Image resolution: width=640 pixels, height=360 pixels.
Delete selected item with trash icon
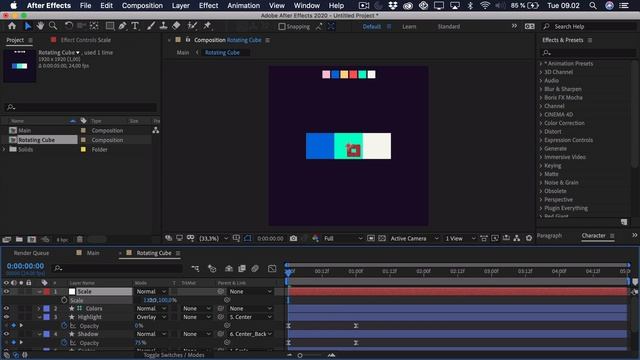point(80,240)
